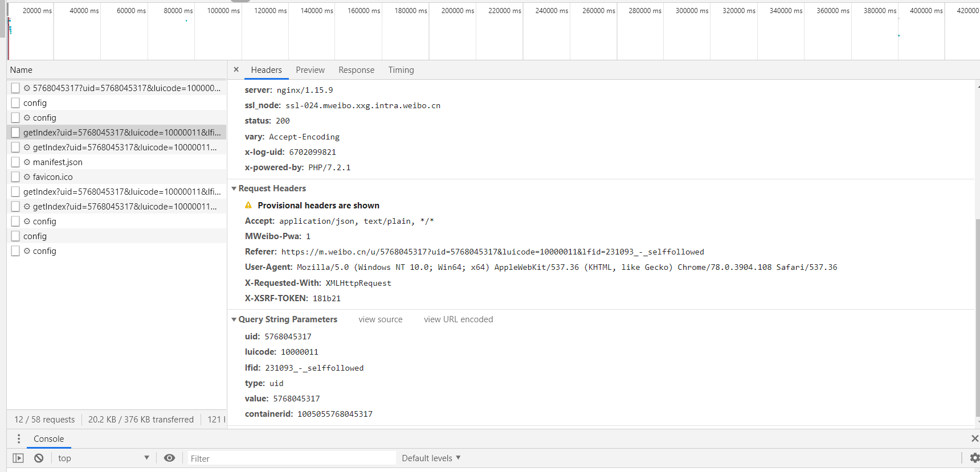Click the gear icon of the 5768045317?uid request

(27, 88)
